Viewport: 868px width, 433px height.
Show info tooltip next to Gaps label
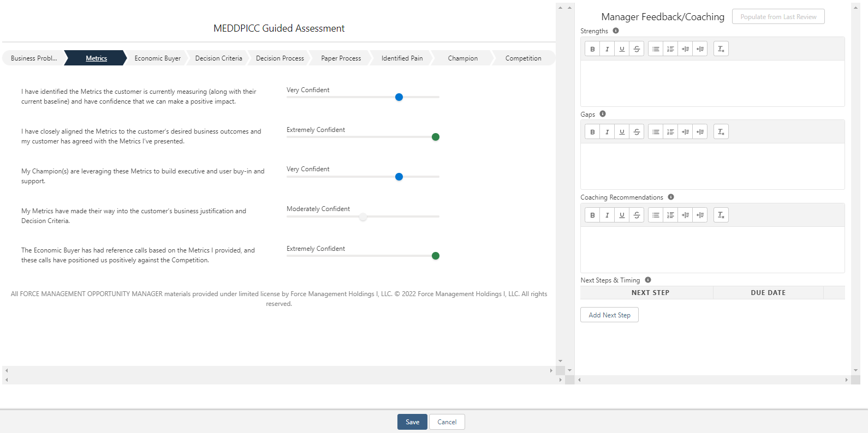pyautogui.click(x=603, y=114)
